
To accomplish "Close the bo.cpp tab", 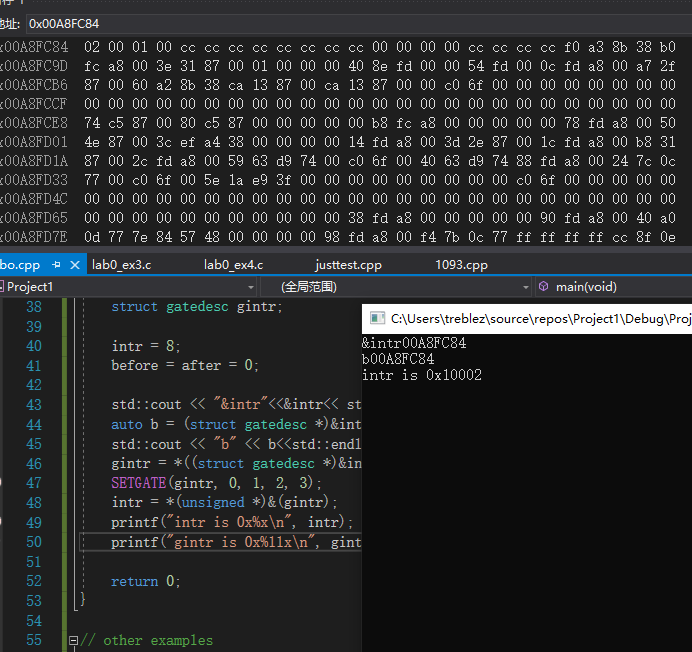I will [75, 265].
